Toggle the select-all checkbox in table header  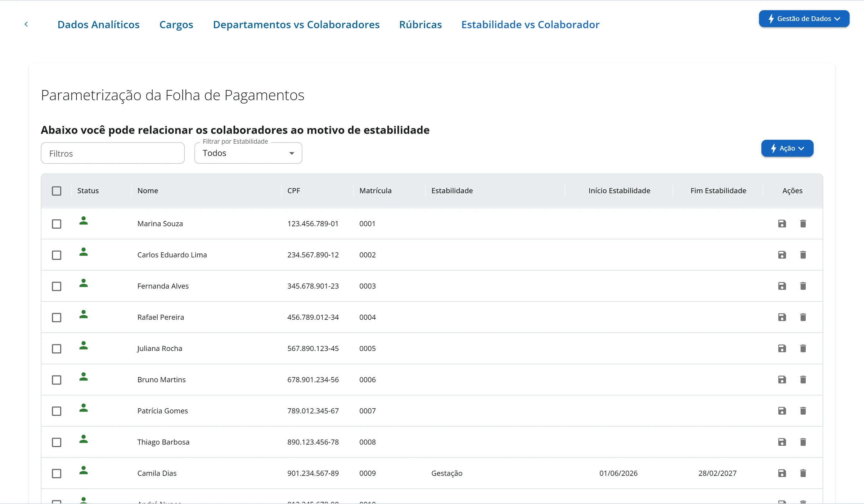pyautogui.click(x=57, y=191)
